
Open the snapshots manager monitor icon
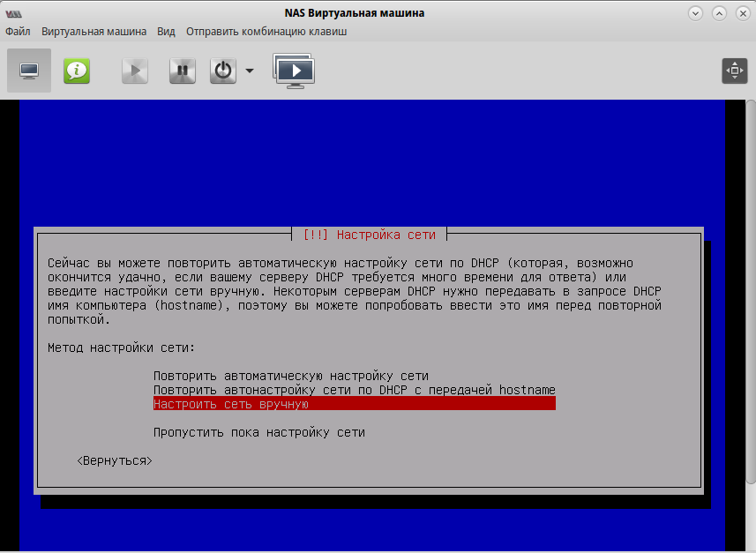tap(294, 71)
